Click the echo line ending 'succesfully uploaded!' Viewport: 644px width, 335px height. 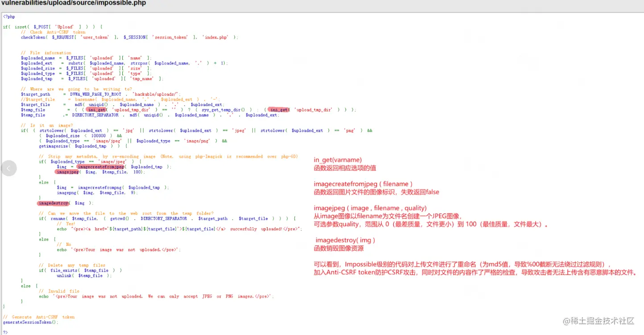179,229
